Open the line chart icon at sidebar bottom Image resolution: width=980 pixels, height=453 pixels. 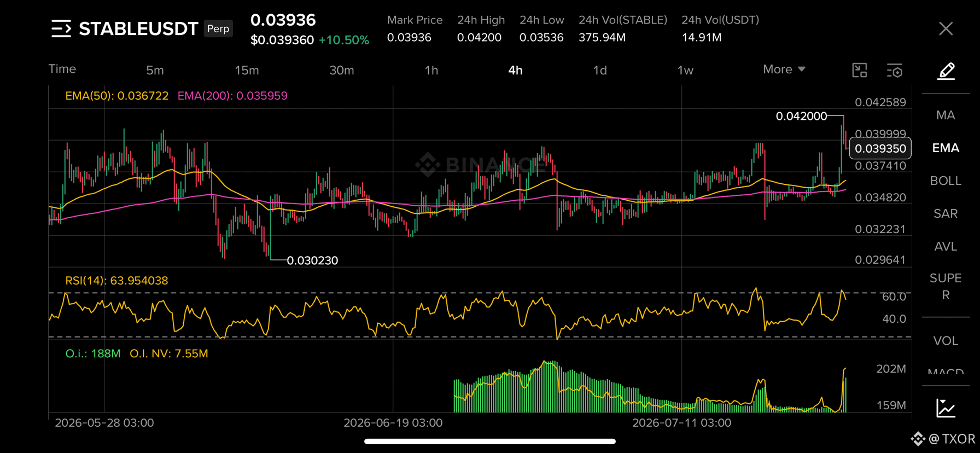(946, 408)
